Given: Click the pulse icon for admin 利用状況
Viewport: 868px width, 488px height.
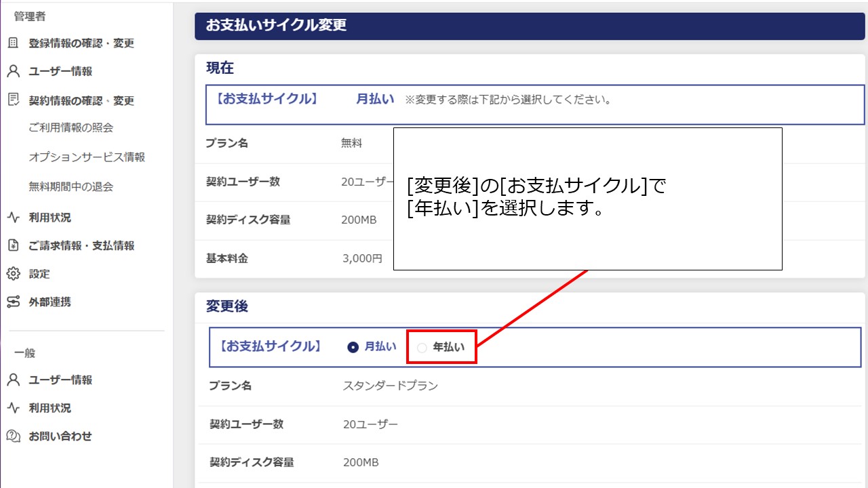Looking at the screenshot, I should pos(13,218).
